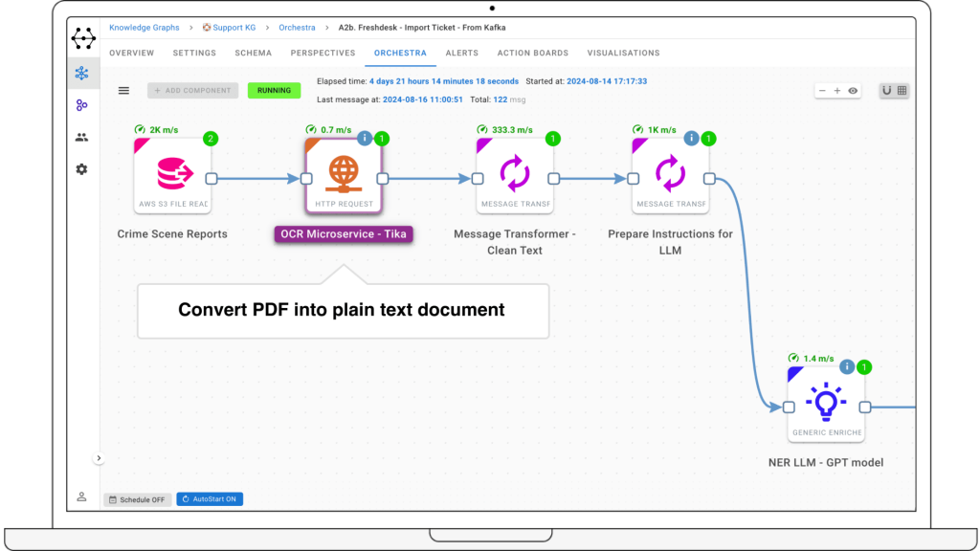980x551 pixels.
Task: Click the 0.7 m/s speed gauge icon
Action: pyautogui.click(x=311, y=129)
